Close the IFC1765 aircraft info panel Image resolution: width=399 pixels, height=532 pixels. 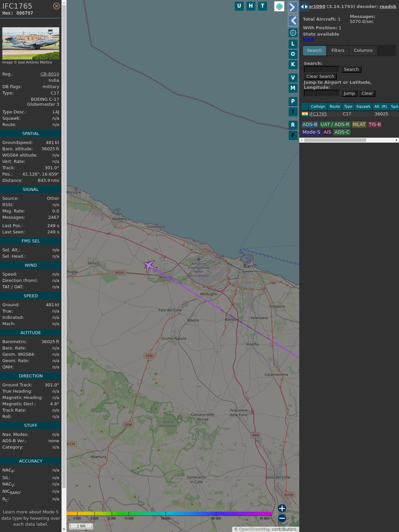tap(57, 6)
